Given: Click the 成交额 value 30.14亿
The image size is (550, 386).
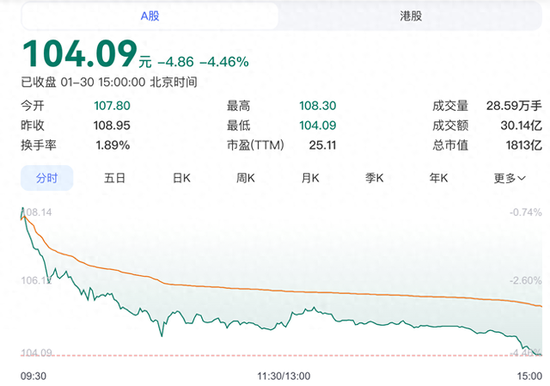Looking at the screenshot, I should tap(521, 125).
